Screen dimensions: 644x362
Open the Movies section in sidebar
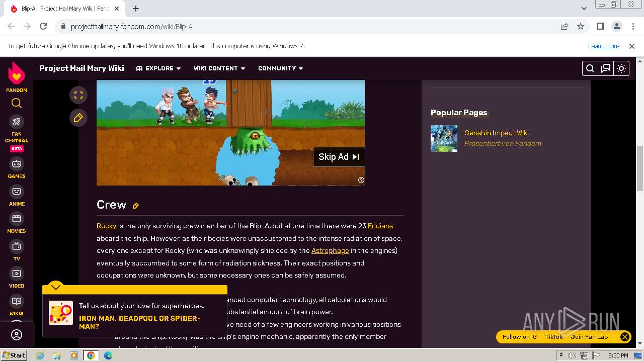click(17, 223)
